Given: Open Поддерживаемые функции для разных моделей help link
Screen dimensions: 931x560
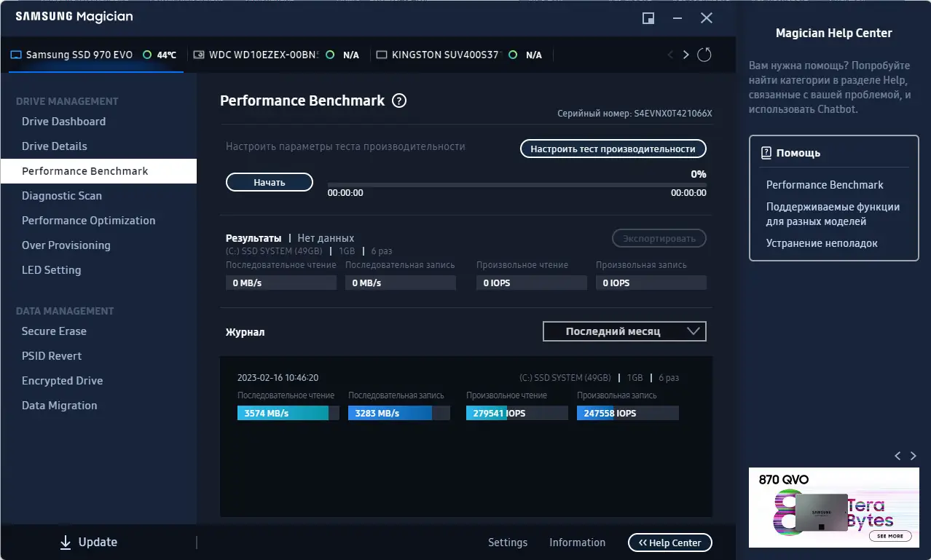Looking at the screenshot, I should pyautogui.click(x=833, y=214).
